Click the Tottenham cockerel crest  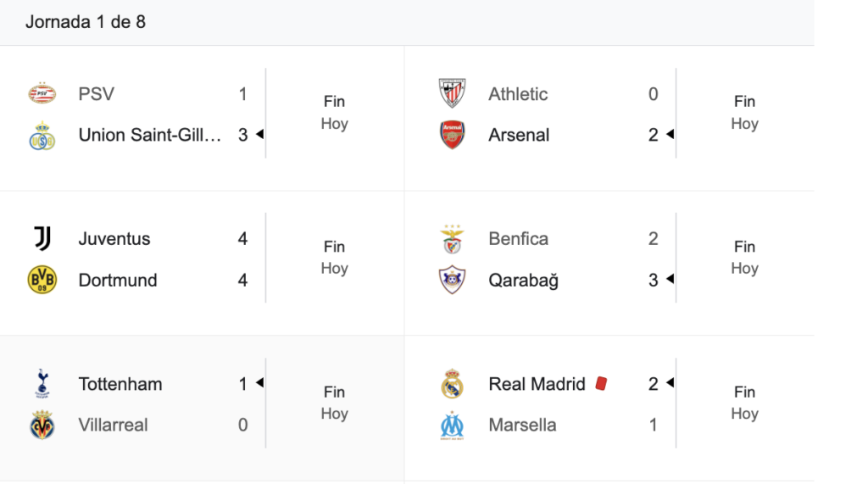tap(42, 384)
